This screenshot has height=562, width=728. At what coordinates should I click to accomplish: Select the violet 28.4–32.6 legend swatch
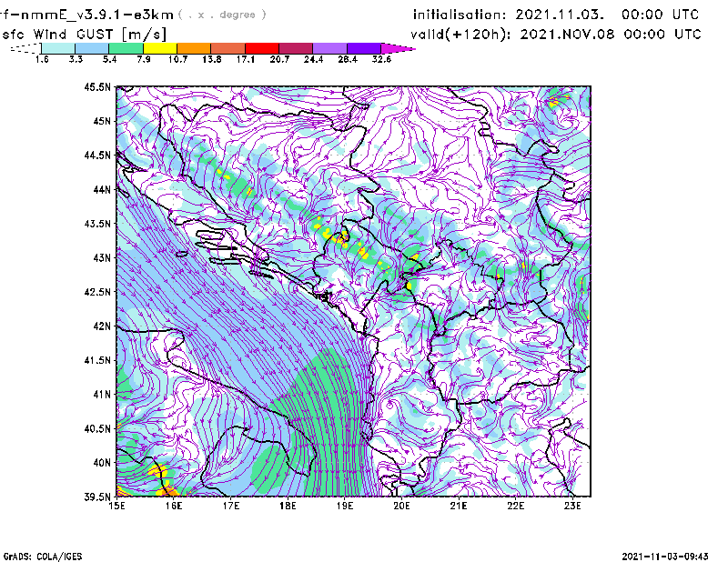coord(364,48)
